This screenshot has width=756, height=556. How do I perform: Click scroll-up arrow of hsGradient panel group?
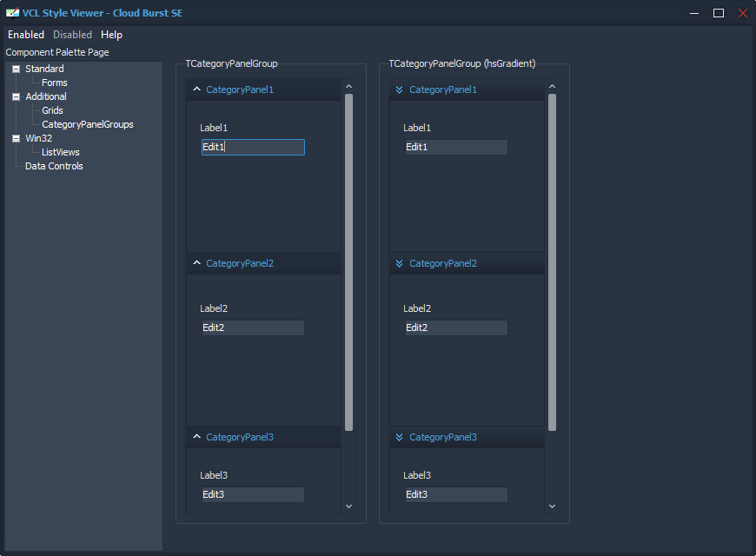[553, 86]
